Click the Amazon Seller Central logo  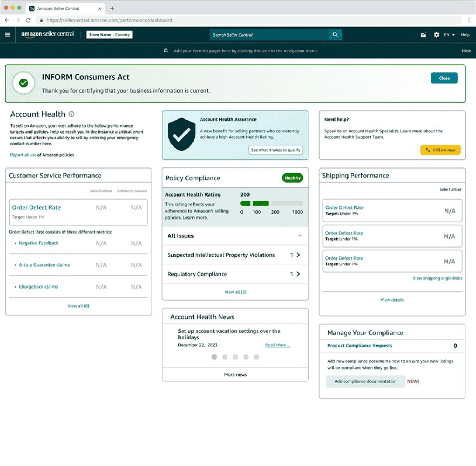tap(48, 34)
